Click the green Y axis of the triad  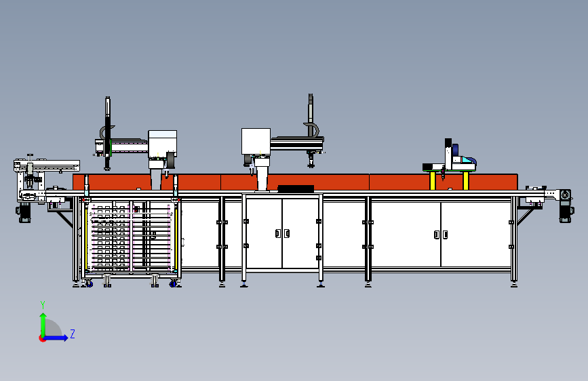click(43, 324)
